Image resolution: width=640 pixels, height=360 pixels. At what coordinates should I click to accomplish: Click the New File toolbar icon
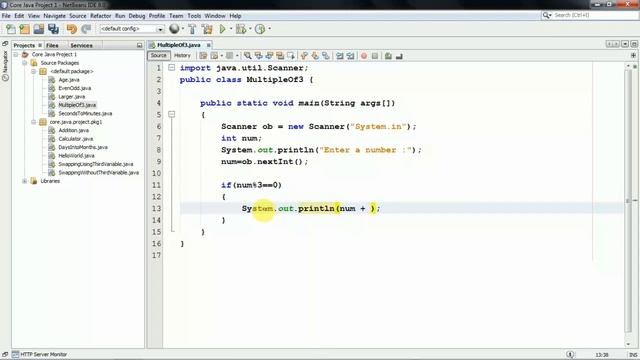[11, 29]
